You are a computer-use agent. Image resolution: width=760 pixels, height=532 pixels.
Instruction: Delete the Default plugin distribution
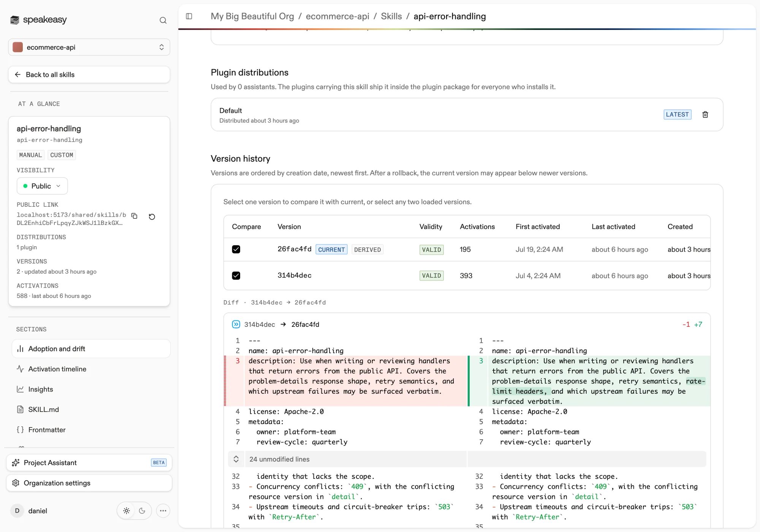(x=705, y=114)
